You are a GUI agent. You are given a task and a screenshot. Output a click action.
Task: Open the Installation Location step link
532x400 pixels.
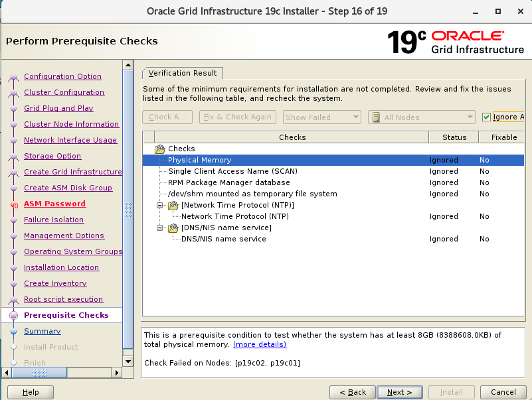coord(61,268)
